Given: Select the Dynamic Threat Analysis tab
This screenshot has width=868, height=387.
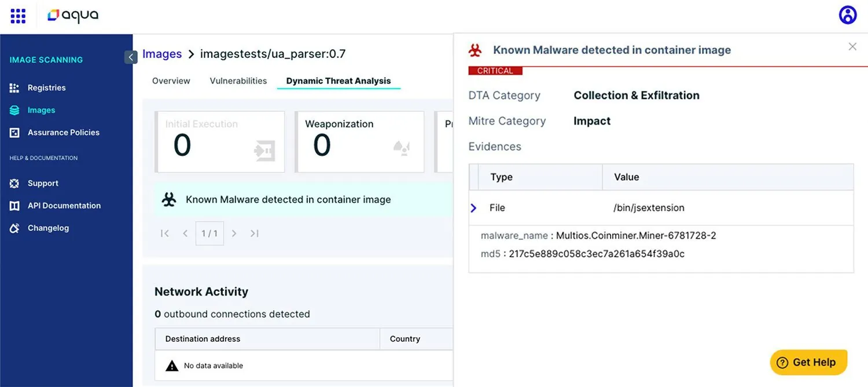Looking at the screenshot, I should 339,81.
